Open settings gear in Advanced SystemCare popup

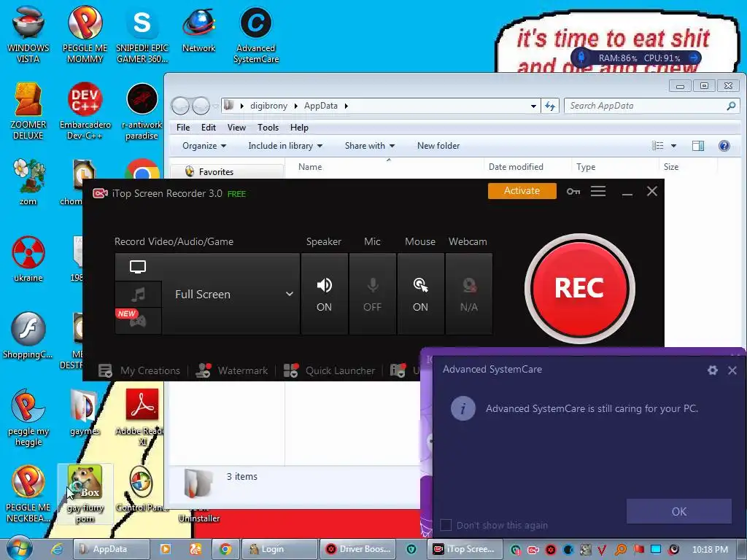click(x=712, y=370)
